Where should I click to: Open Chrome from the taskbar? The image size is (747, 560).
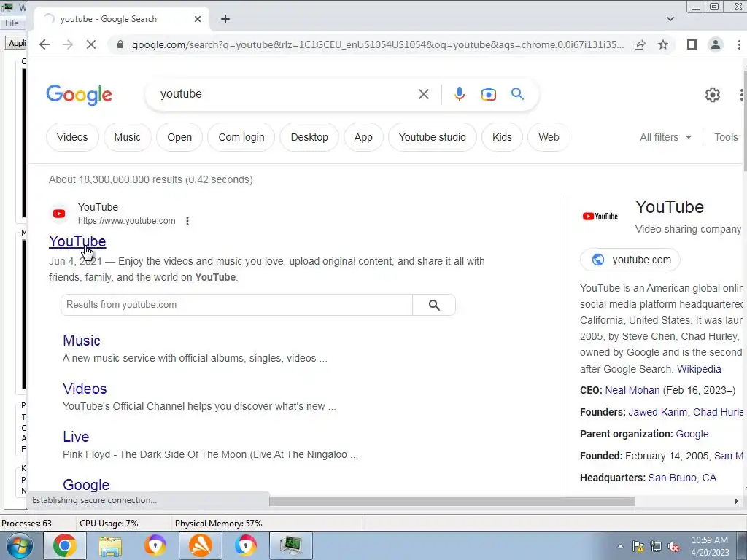tap(65, 545)
